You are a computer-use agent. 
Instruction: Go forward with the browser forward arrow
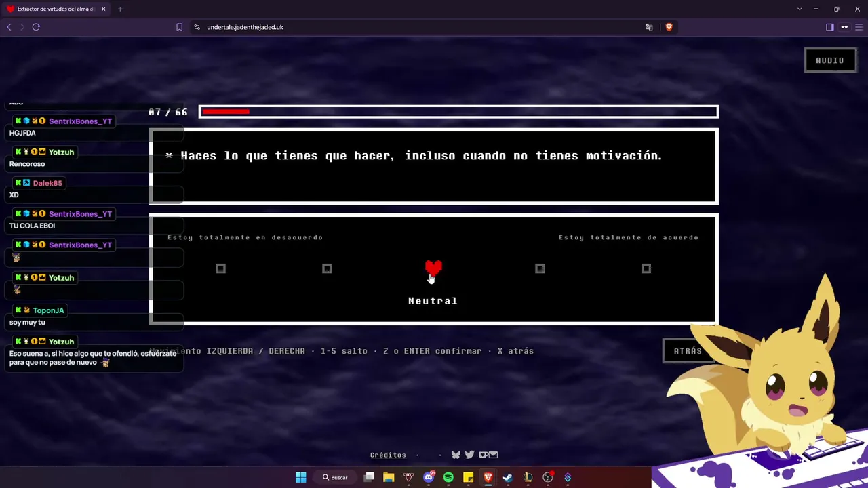coord(22,27)
